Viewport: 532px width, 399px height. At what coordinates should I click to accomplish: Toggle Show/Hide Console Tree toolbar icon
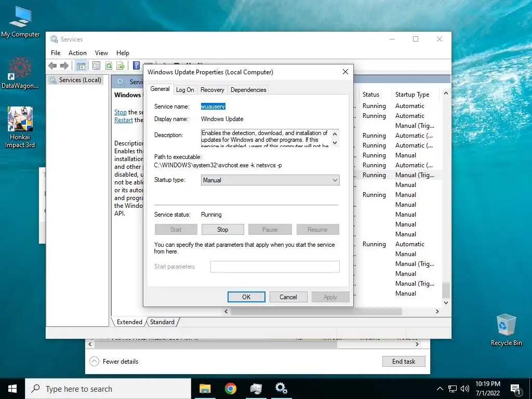(x=81, y=65)
